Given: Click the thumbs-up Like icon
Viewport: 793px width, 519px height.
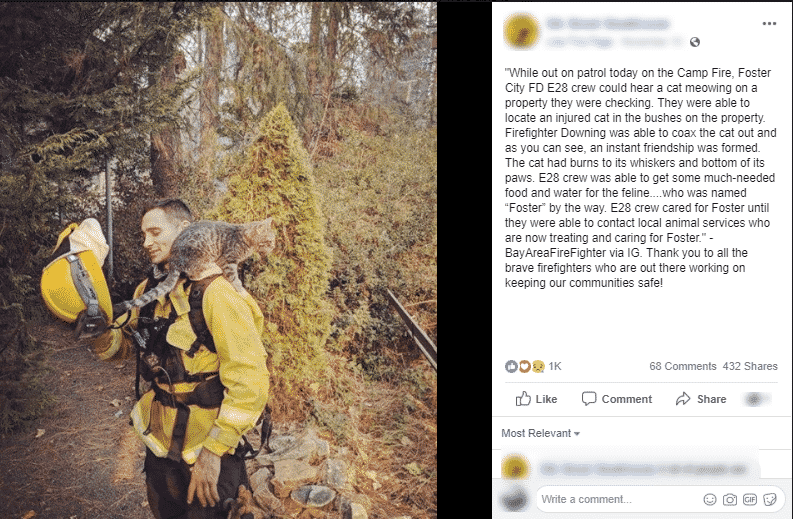Looking at the screenshot, I should [x=523, y=399].
